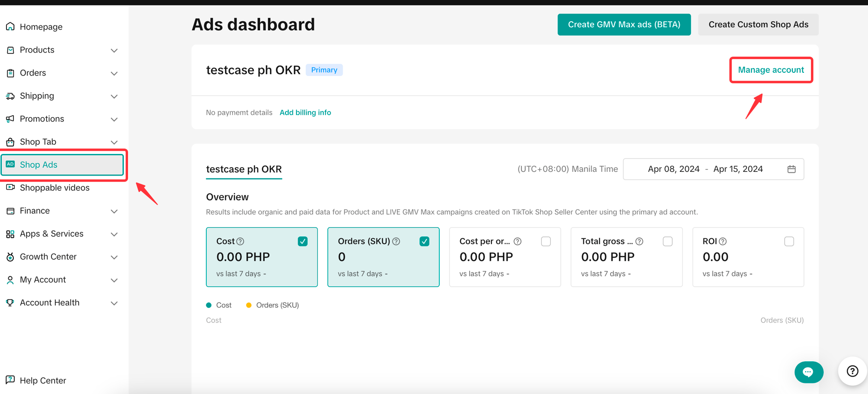This screenshot has height=394, width=868.
Task: Uncheck the Cost metric checkbox
Action: [303, 241]
